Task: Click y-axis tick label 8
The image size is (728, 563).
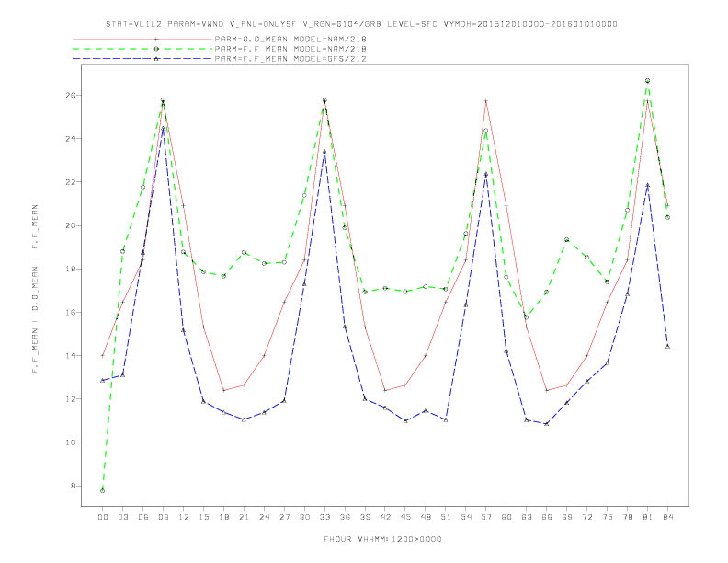Action: coord(73,486)
